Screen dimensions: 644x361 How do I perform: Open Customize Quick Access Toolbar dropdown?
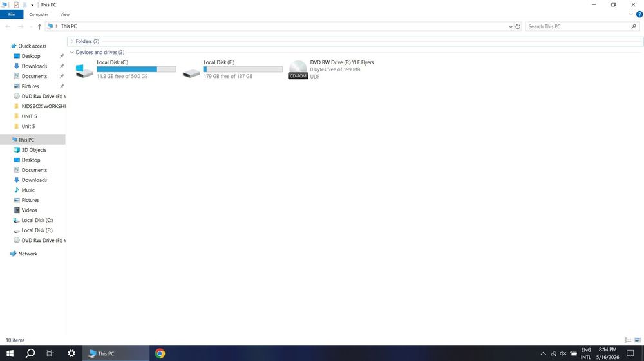(32, 5)
